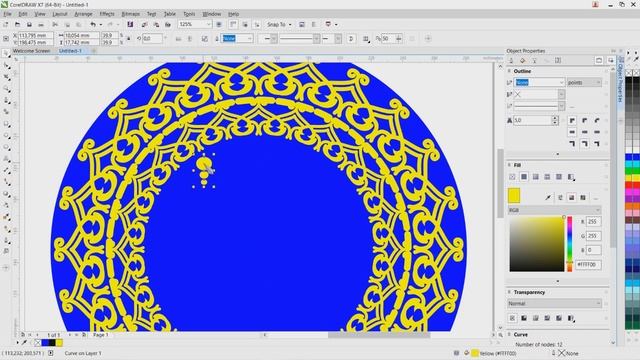Click the Page 1 tab
Screen dimensions: 640x360
(x=100, y=335)
